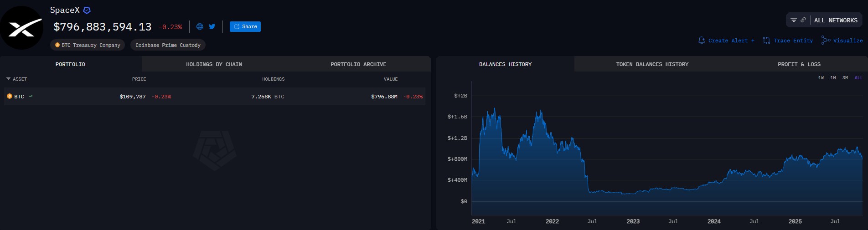Open TOKEN BALANCES HISTORY tab
The width and height of the screenshot is (868, 230).
[x=652, y=64]
